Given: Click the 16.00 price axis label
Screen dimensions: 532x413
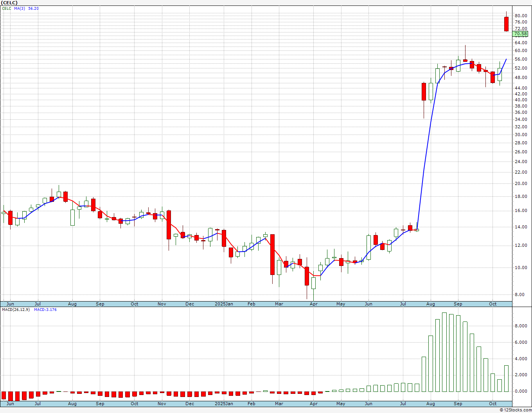Looking at the screenshot, I should click(x=521, y=210).
